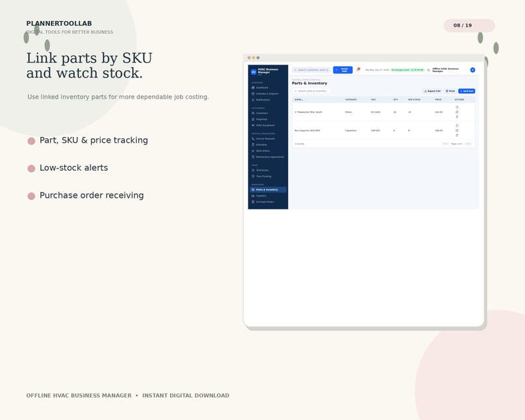Open Calendar & Dispatch in the sidebar
This screenshot has height=420, width=525.
tap(267, 94)
